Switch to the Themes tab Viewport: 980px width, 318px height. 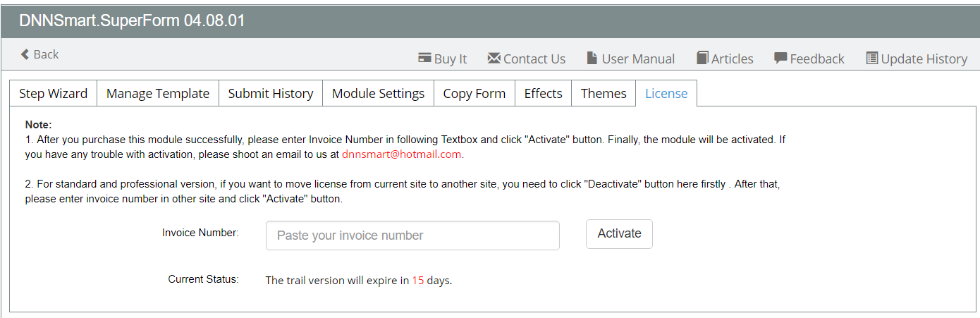604,93
